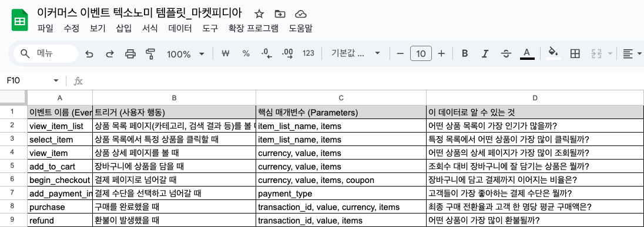Expand the name box dropdown arrow

[x=56, y=81]
